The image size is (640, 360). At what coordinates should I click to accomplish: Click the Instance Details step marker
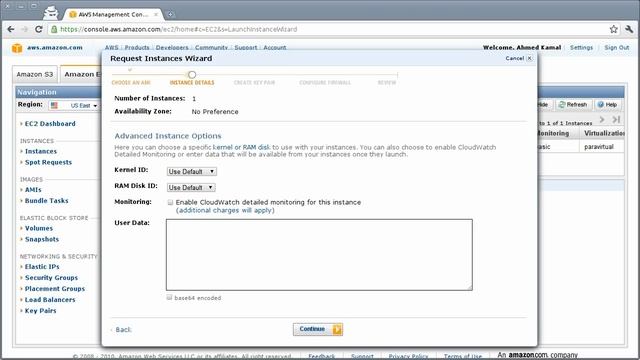pos(192,75)
